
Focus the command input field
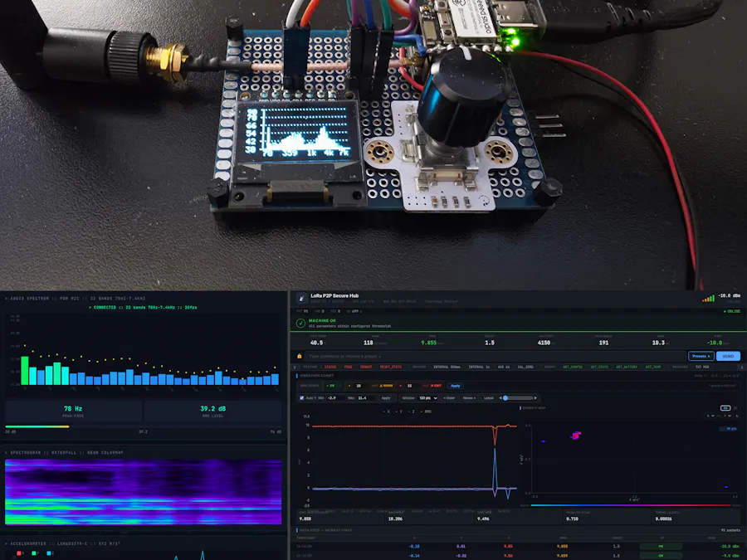pos(496,356)
